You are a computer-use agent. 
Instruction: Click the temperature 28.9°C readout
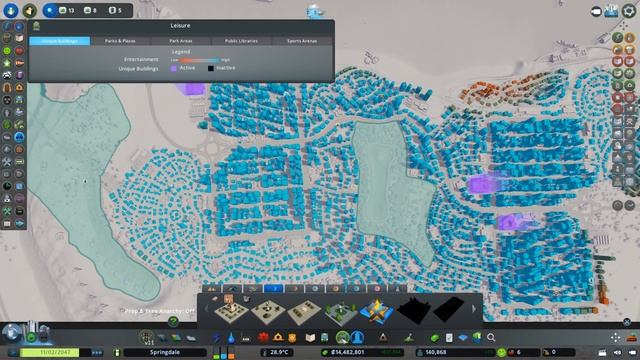tap(277, 352)
